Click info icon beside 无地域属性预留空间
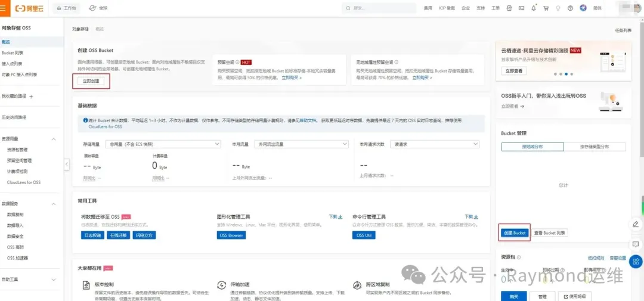Screen dimensions: 644x301 pyautogui.click(x=397, y=63)
